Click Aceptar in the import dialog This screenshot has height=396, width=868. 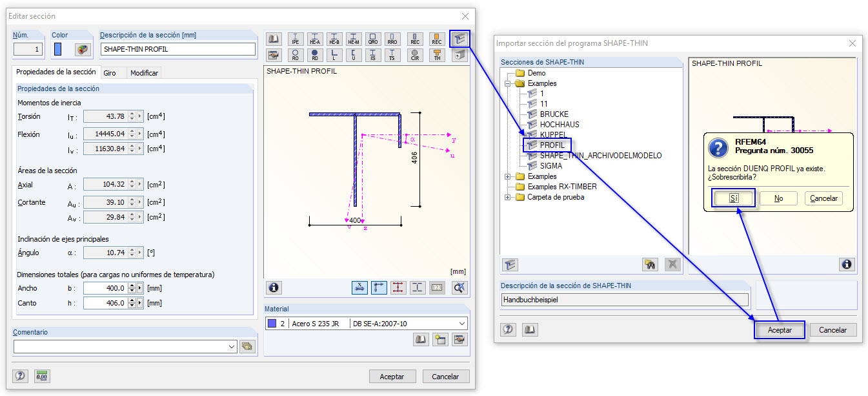(780, 329)
